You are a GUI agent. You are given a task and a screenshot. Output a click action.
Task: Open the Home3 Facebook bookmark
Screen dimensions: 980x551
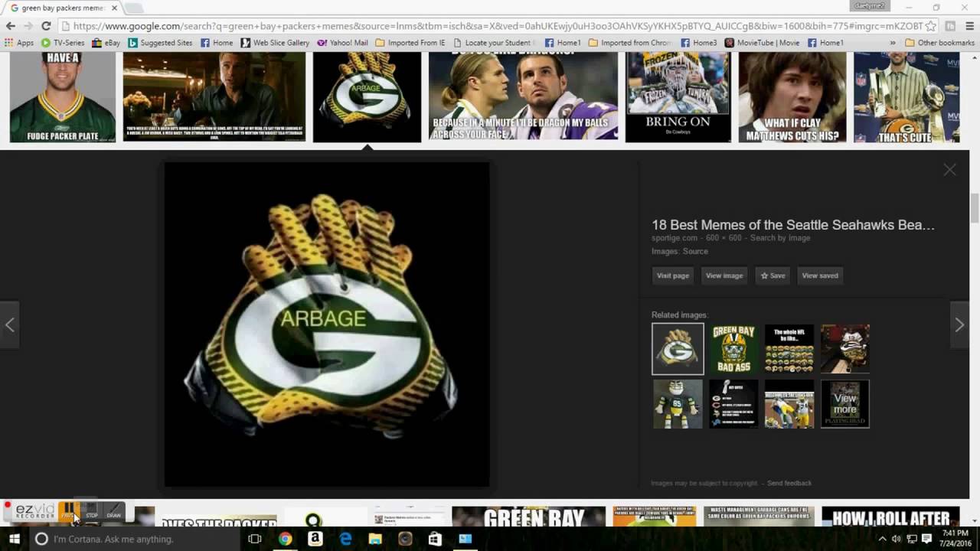(x=699, y=43)
